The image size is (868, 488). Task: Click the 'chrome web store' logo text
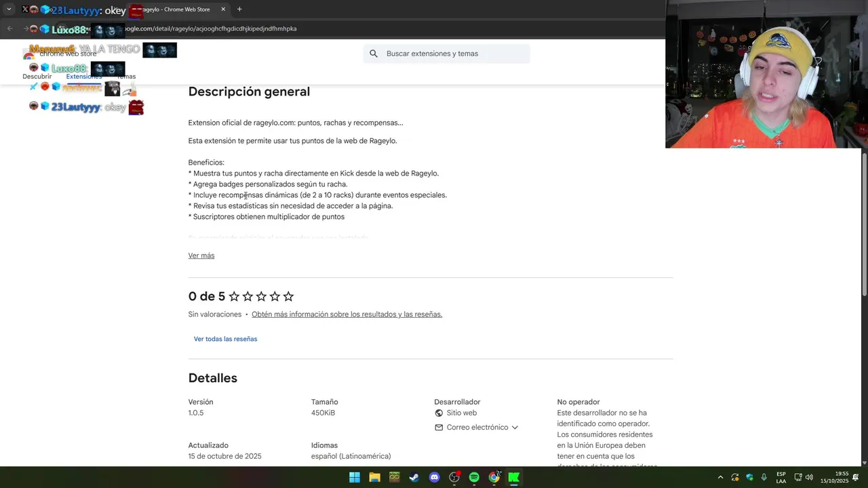[68, 54]
